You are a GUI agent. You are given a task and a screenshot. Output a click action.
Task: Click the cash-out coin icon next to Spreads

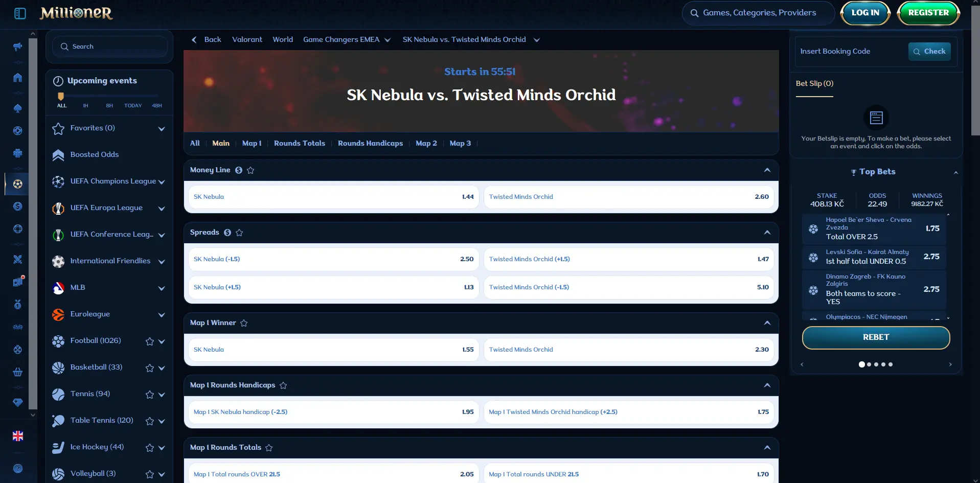(227, 233)
